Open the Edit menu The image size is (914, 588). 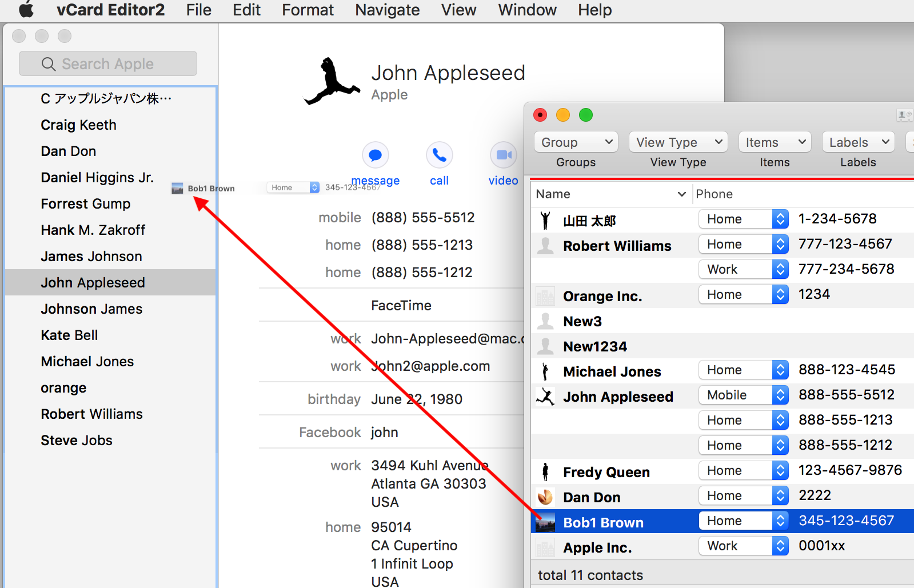[x=246, y=10]
